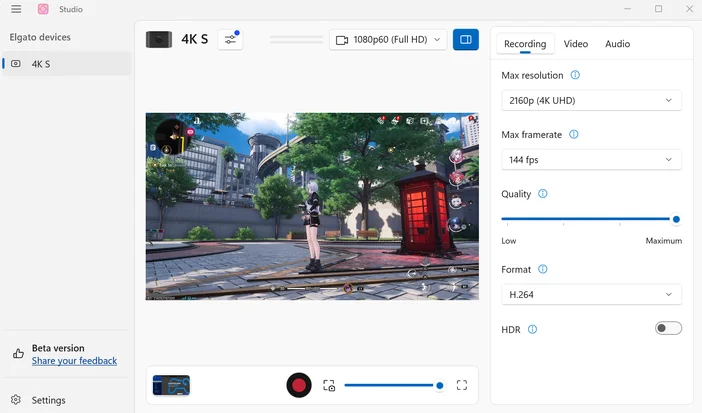Show info for Format setting
Screen dimensions: 702x413
[x=543, y=269]
